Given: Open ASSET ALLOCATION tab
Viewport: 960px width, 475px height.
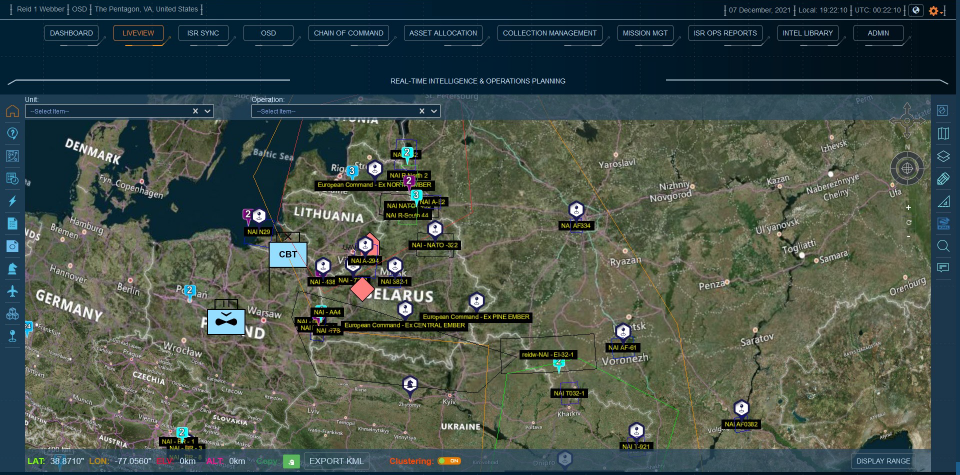Looking at the screenshot, I should coord(443,33).
